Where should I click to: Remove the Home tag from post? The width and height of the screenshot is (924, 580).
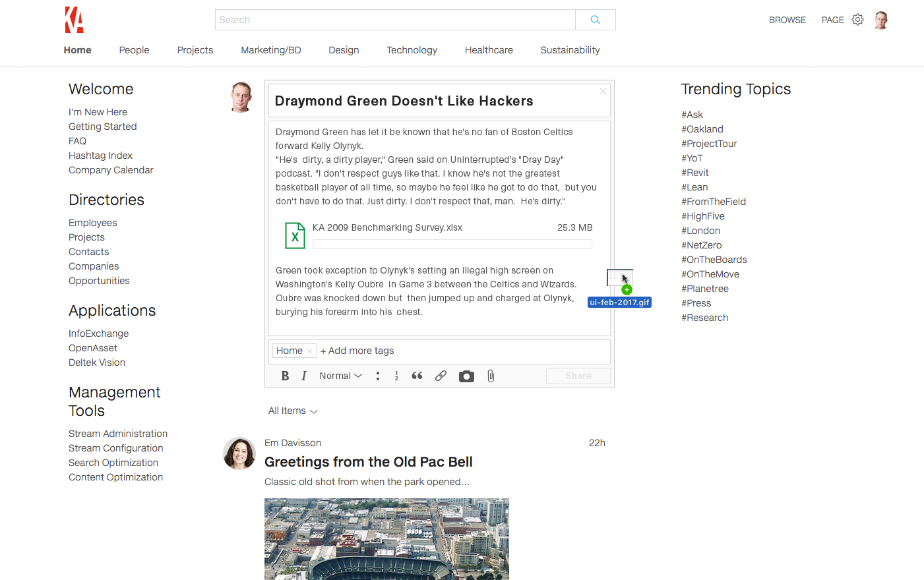(x=309, y=351)
